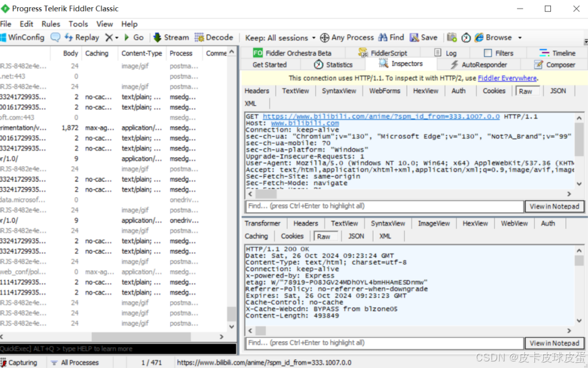Open the Timeline tab

[x=557, y=53]
